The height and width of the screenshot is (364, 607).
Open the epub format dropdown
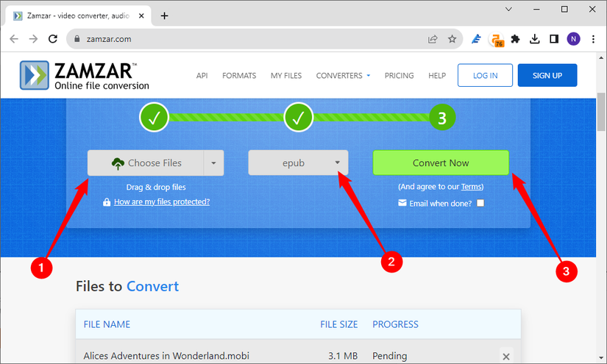(298, 163)
